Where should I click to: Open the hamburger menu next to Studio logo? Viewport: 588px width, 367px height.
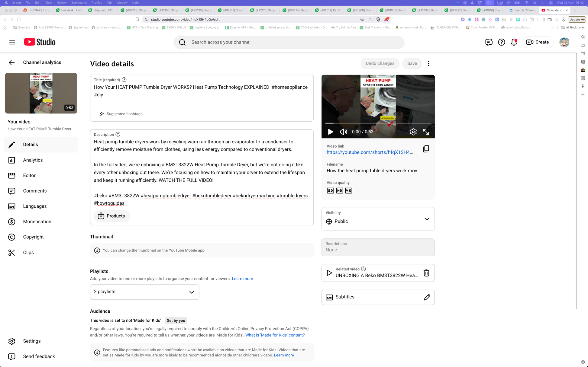click(x=12, y=42)
